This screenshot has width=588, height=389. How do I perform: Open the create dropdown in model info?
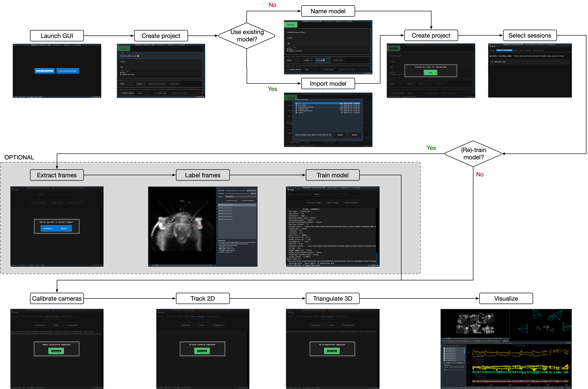[140, 84]
